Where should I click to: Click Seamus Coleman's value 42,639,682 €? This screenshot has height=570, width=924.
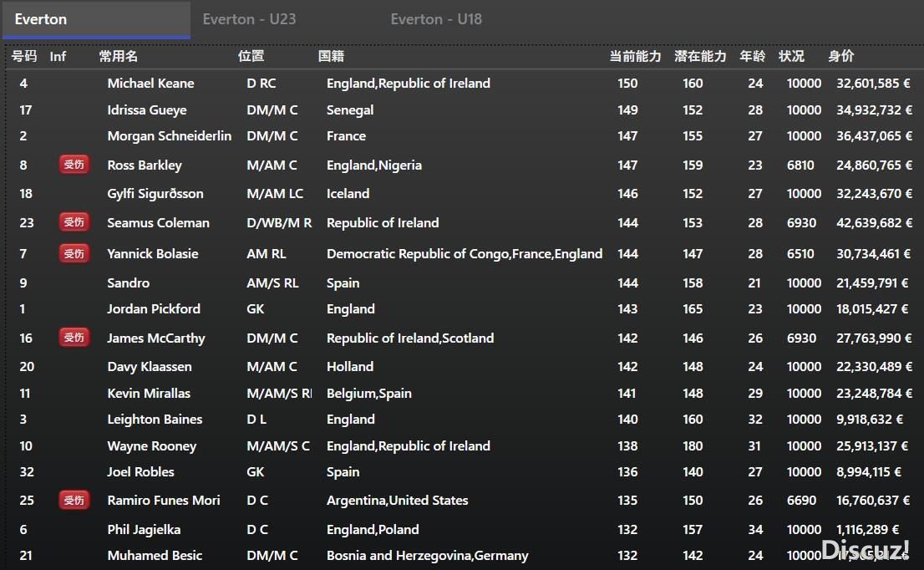[874, 223]
